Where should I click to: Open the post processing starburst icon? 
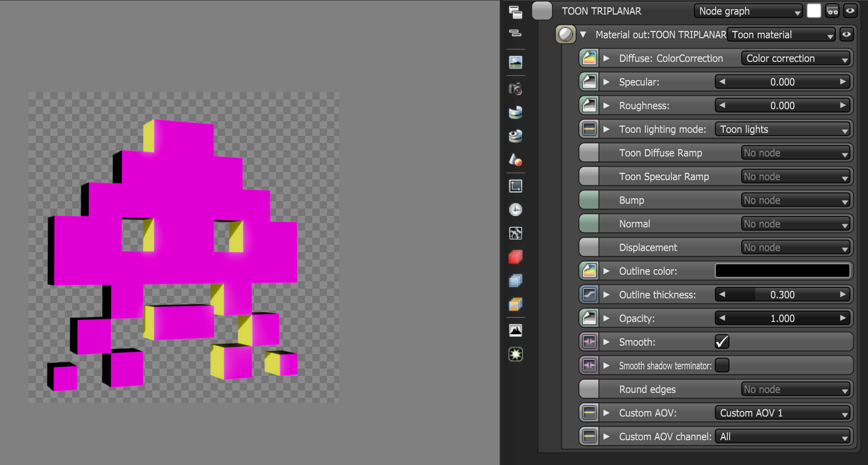tap(516, 354)
